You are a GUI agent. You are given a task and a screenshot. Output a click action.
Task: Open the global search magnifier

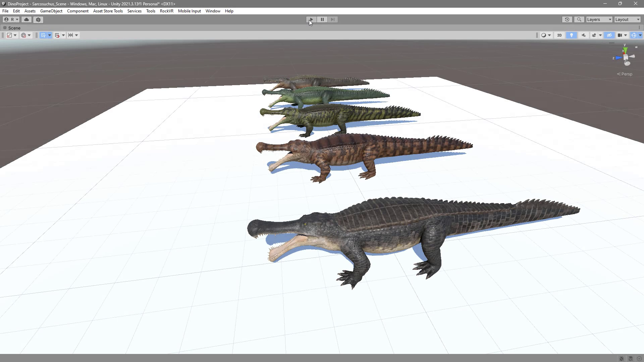click(579, 19)
